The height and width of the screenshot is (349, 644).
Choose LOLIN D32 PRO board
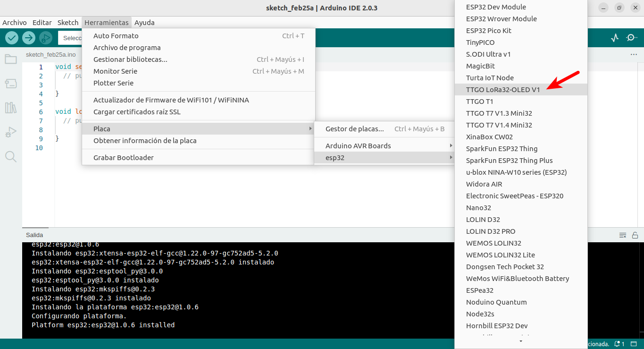pyautogui.click(x=521, y=231)
